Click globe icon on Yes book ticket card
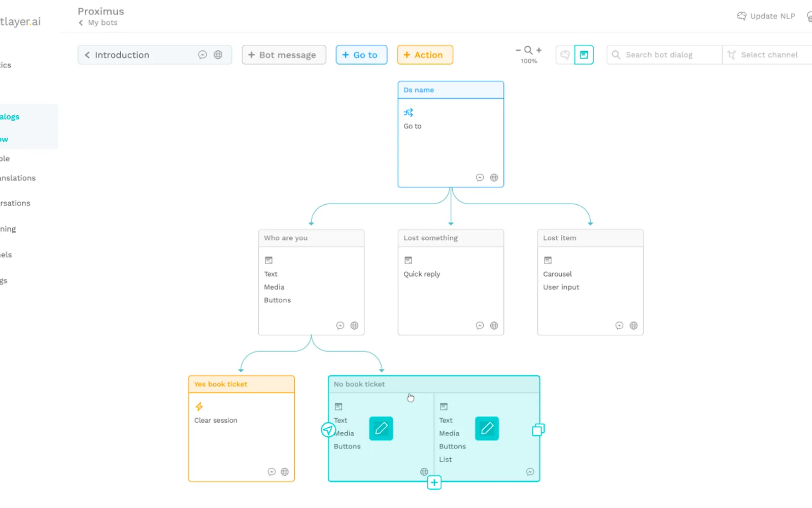Image resolution: width=812 pixels, height=508 pixels. 285,472
